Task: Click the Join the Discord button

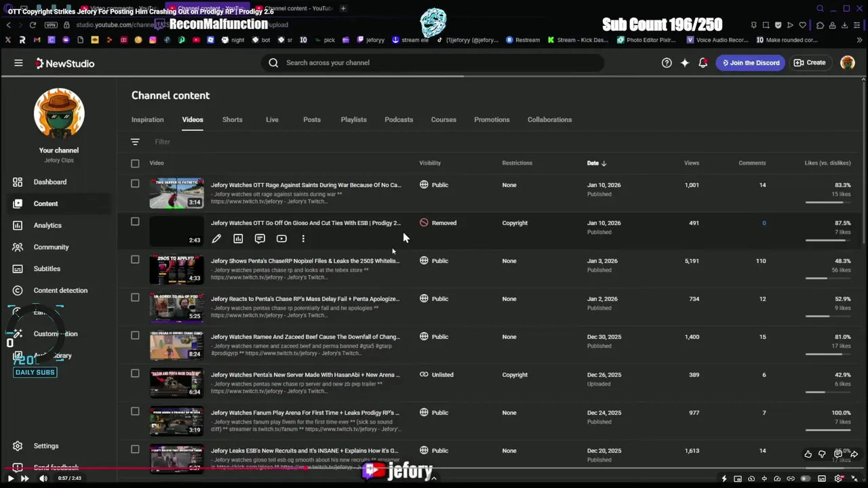Action: click(750, 62)
